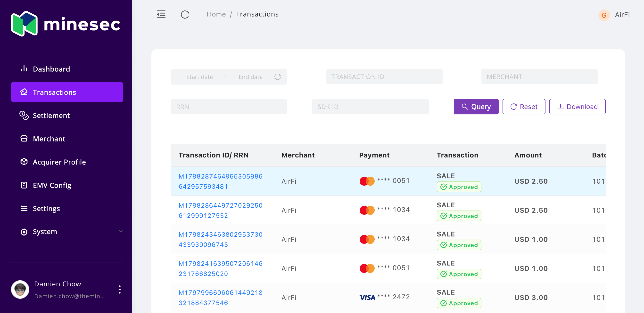The height and width of the screenshot is (313, 644).
Task: Collapse the sidebar with the hamburger icon
Action: click(x=161, y=14)
